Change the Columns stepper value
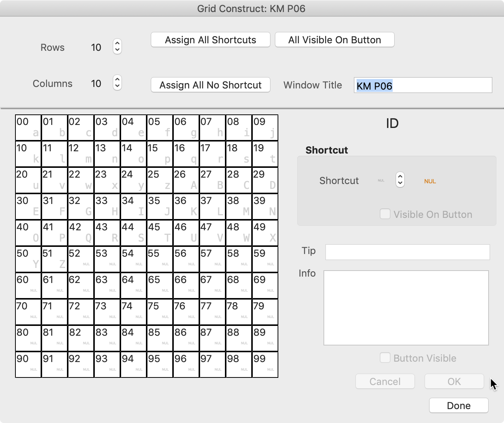 (x=117, y=83)
